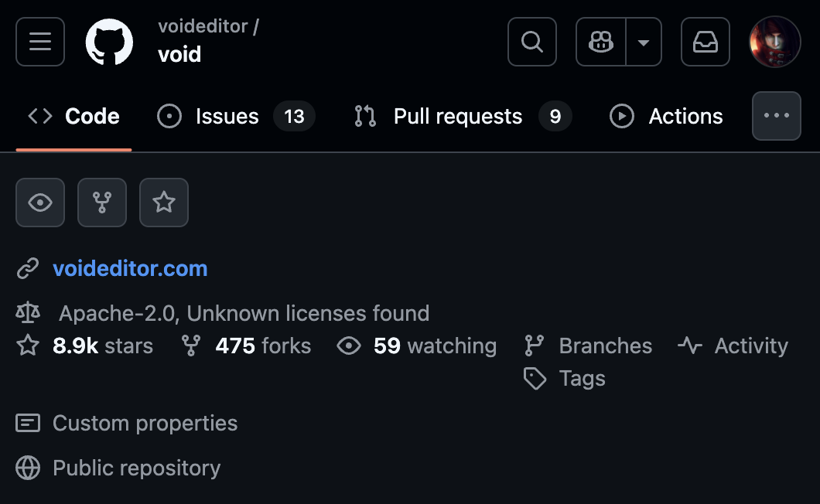Image resolution: width=820 pixels, height=504 pixels.
Task: Open the search button
Action: 532,42
